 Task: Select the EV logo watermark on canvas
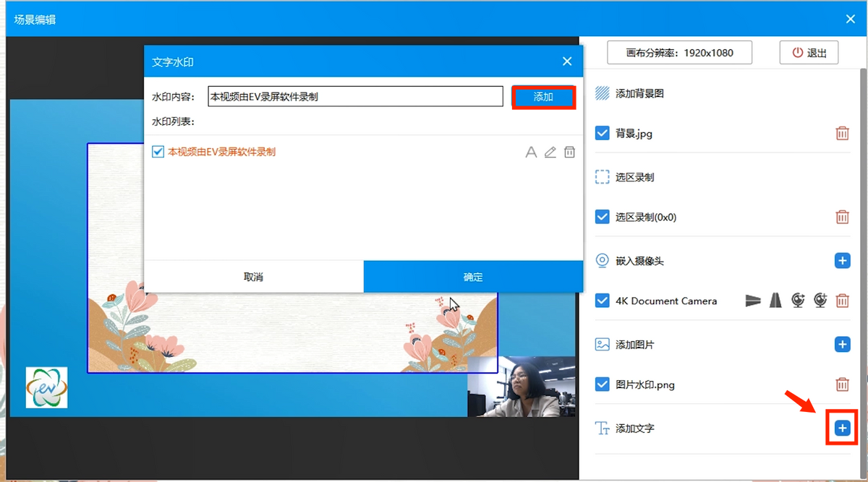46,387
